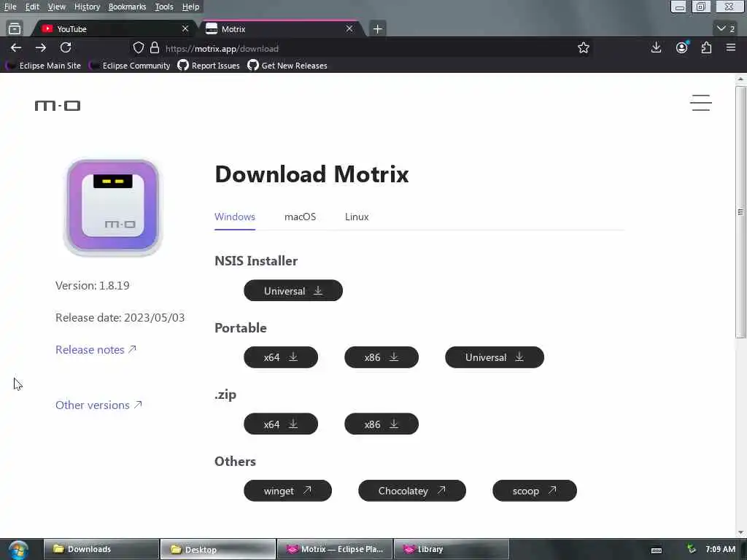The width and height of the screenshot is (747, 560).
Task: Select the Linux platform tab
Action: (357, 217)
